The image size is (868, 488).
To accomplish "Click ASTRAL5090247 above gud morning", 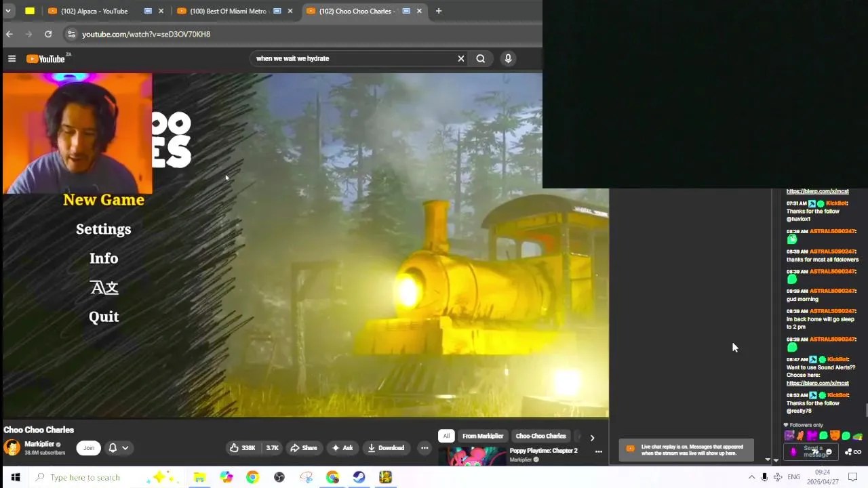I will pos(832,291).
